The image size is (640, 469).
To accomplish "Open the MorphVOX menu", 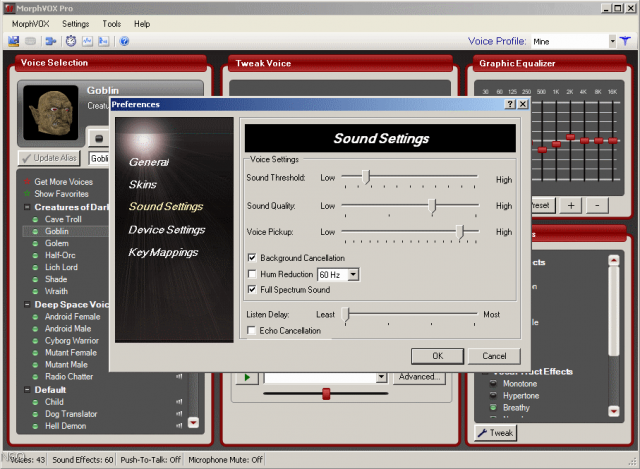I will tap(31, 24).
